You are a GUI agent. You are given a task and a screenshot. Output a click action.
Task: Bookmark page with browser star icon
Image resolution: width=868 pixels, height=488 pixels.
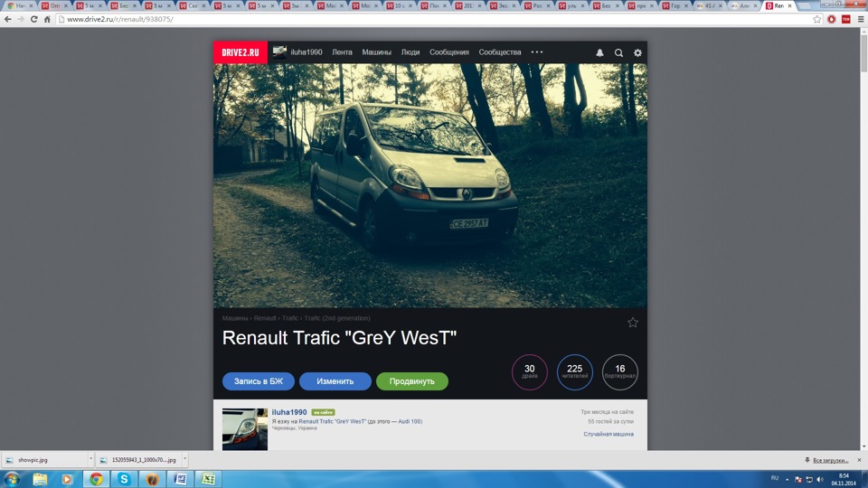coord(817,19)
